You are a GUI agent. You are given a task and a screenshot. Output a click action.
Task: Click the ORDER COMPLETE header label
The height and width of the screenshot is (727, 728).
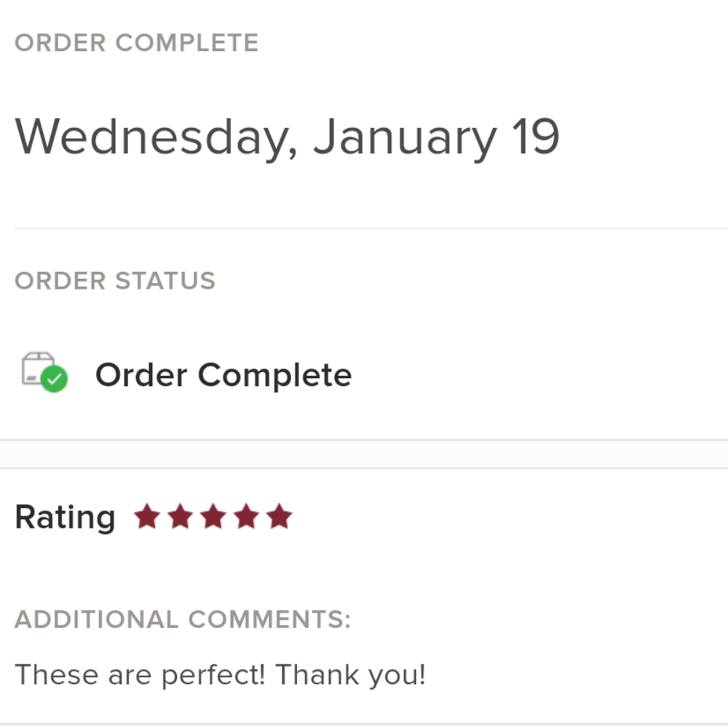137,43
